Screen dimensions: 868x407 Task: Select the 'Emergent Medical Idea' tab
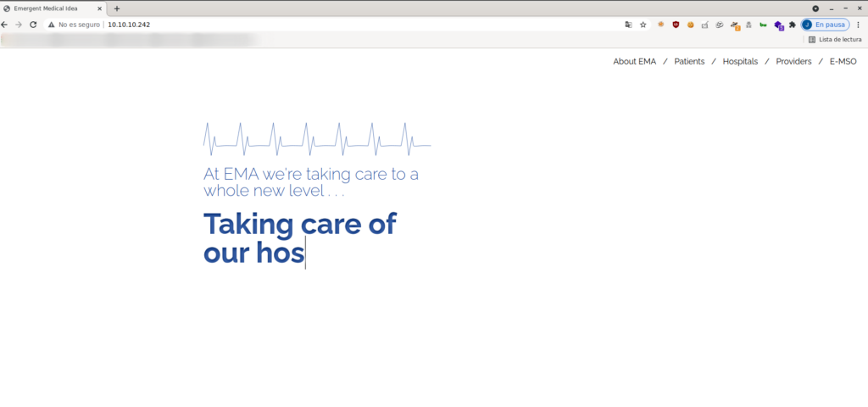[x=51, y=8]
